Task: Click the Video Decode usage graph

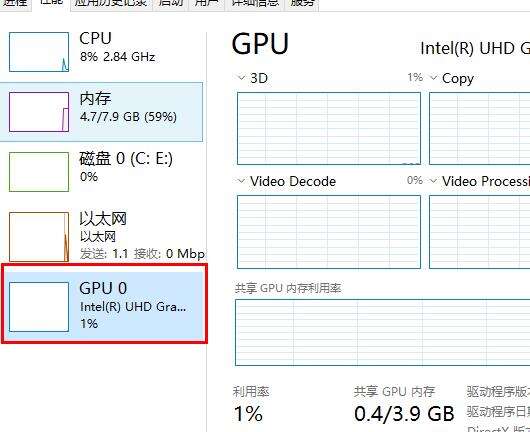Action: click(x=329, y=232)
